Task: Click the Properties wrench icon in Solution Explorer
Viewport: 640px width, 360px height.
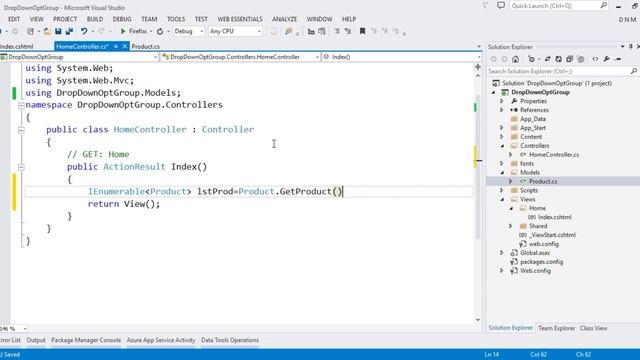Action: (607, 59)
